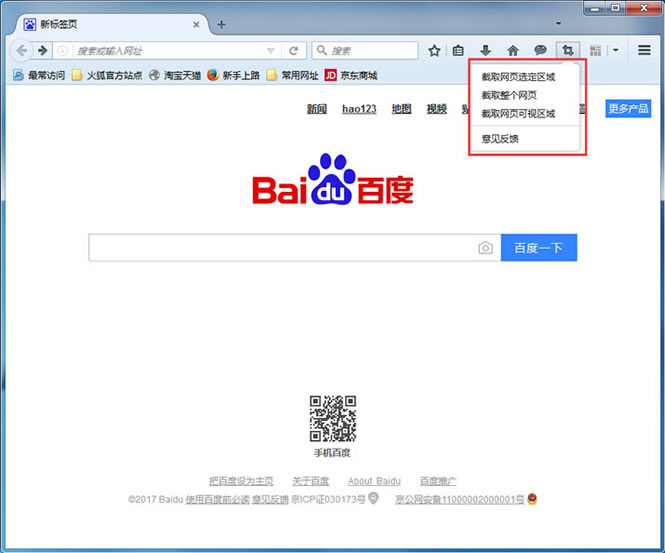Viewport: 665px width, 553px height.
Task: Open the hamburger main menu
Action: [644, 50]
